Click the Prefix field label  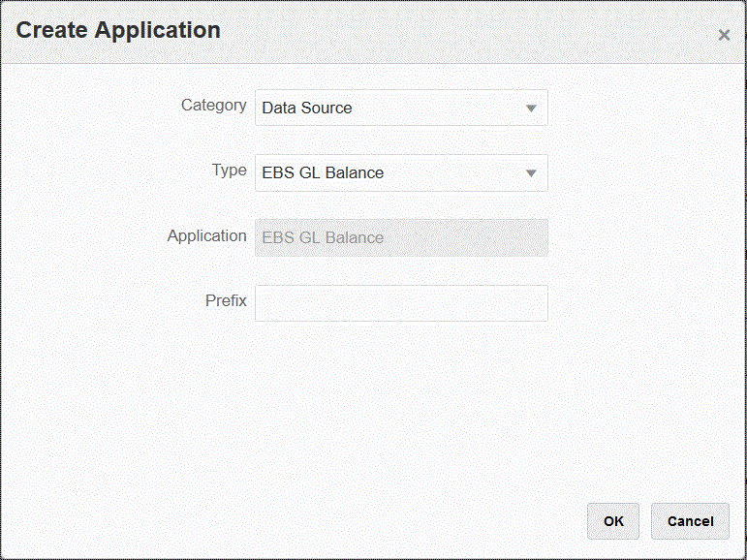(226, 300)
